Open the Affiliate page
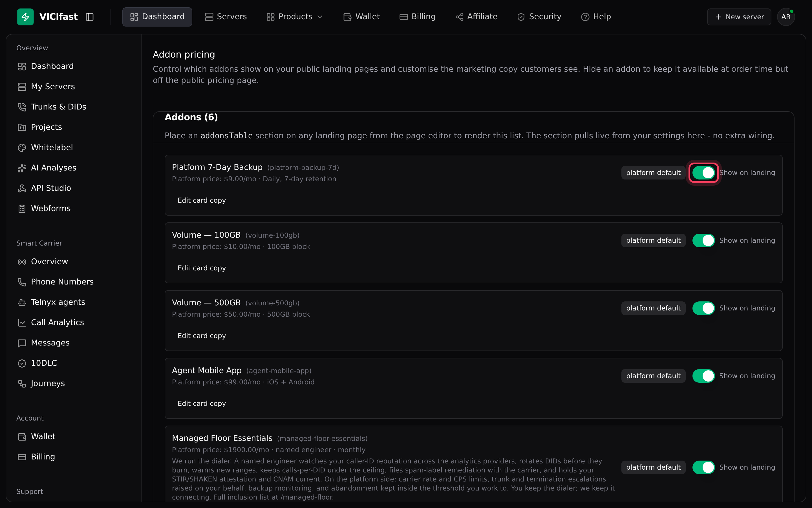 [476, 17]
